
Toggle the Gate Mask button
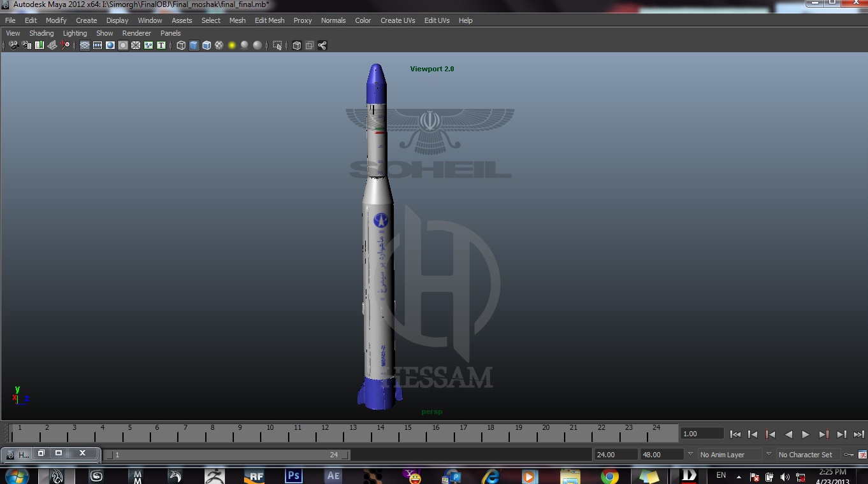point(123,45)
